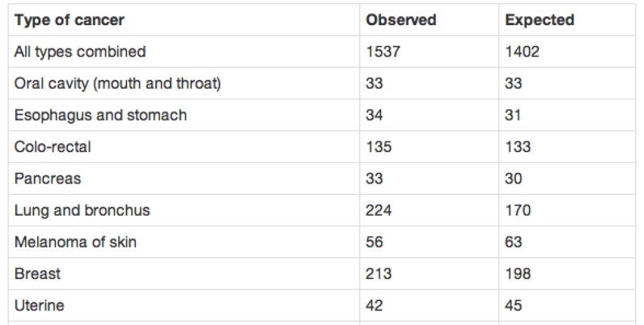Click expected value 63 for Melanoma
Viewport: 644px width, 325px height.
click(514, 242)
